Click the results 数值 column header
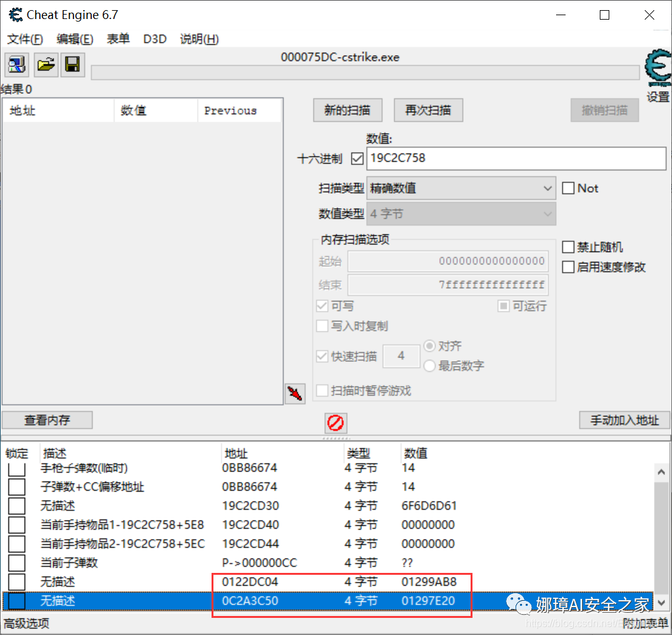This screenshot has width=672, height=635. [x=156, y=111]
